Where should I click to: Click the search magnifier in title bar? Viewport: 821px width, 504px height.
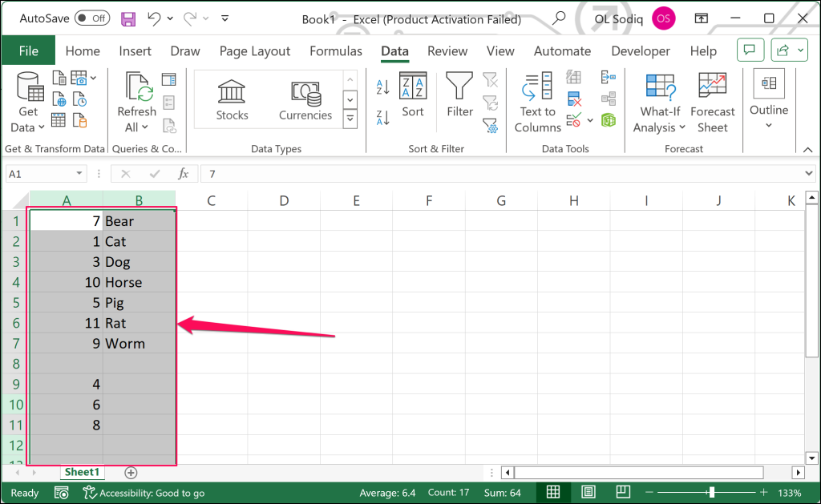559,18
